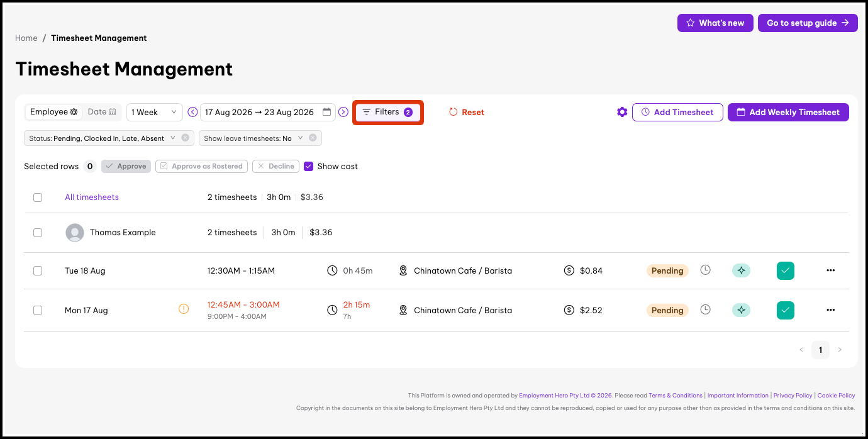Click the rostered 9:00PM - 4:00AM text
The image size is (868, 439).
[x=237, y=316]
